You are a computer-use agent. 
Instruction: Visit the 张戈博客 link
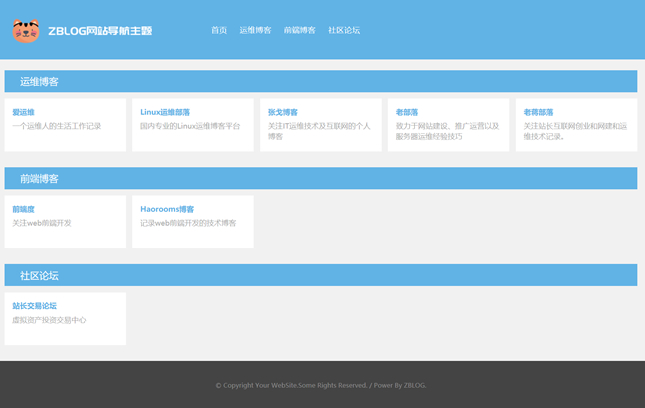(283, 113)
